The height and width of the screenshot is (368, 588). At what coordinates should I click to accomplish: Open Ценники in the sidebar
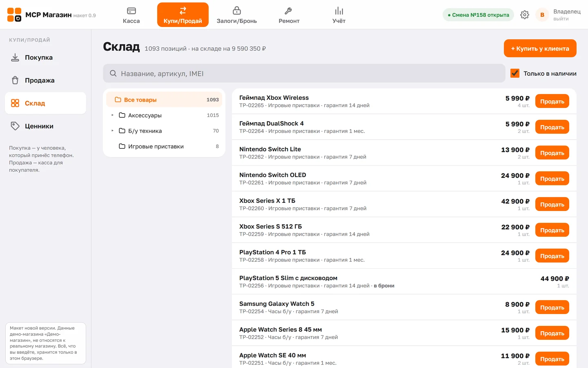(45, 126)
